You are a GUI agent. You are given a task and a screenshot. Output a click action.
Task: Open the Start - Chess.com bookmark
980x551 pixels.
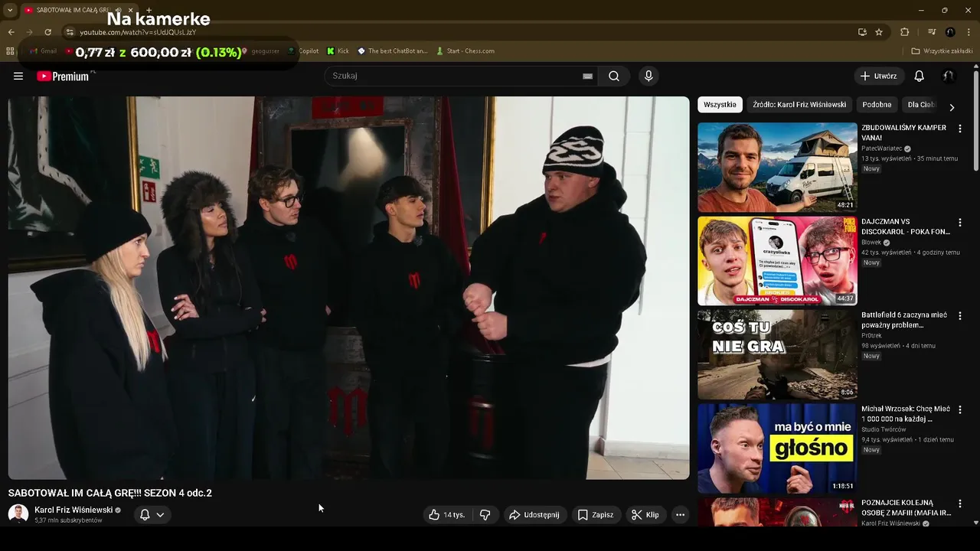465,51
